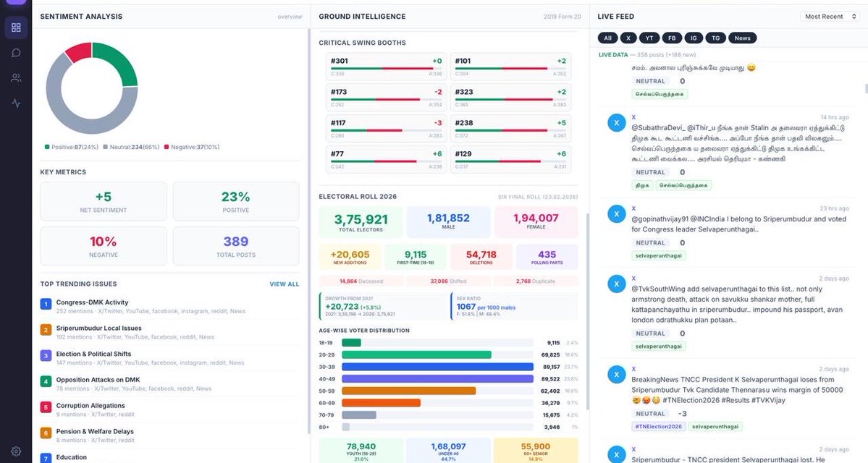Click the Net Sentiment +5 metric card
This screenshot has width=868, height=463.
104,201
